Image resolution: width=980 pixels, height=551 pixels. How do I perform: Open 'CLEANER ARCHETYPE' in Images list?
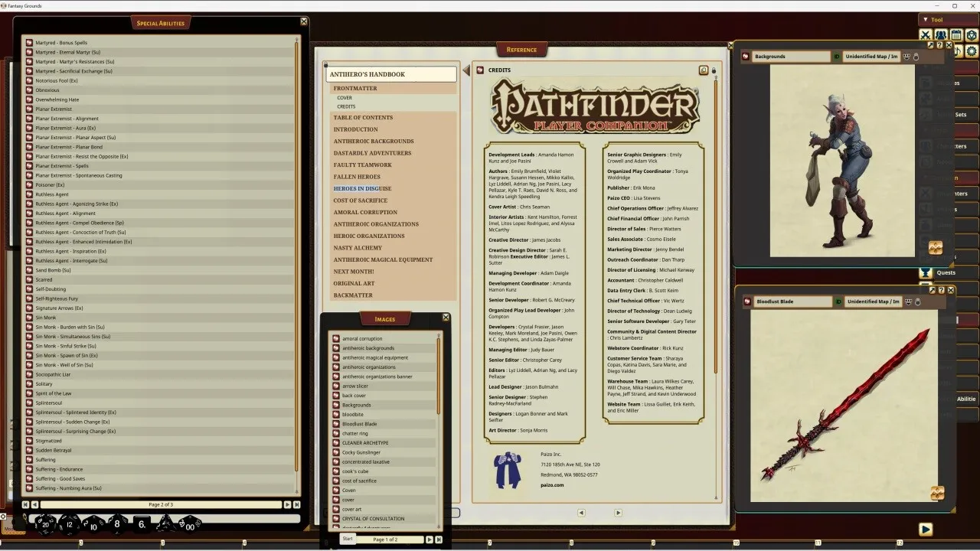coord(365,443)
